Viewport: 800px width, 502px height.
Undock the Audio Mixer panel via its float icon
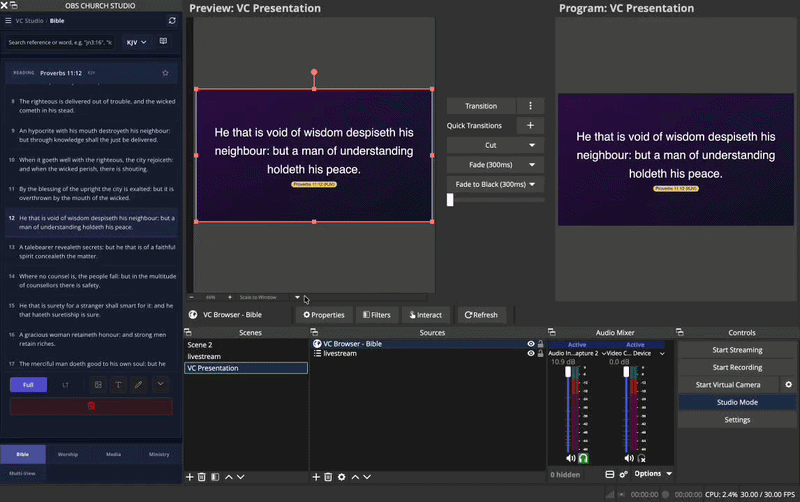(552, 332)
